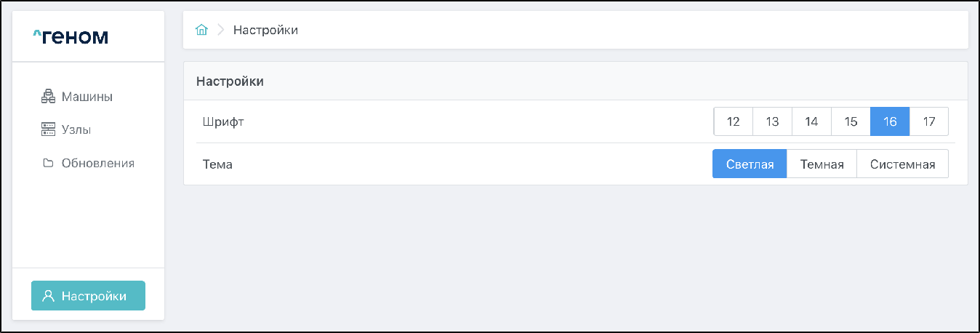Set font size to 12
The height and width of the screenshot is (333, 980).
(733, 122)
